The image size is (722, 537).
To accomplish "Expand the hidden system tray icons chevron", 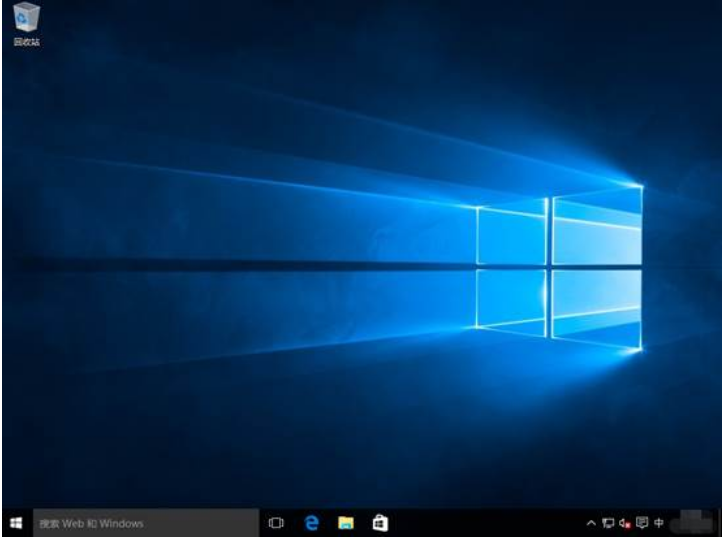I will coord(591,523).
